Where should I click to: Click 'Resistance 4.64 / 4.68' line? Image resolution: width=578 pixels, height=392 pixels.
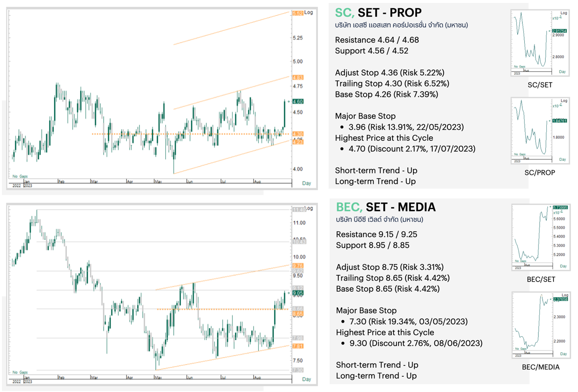(377, 40)
